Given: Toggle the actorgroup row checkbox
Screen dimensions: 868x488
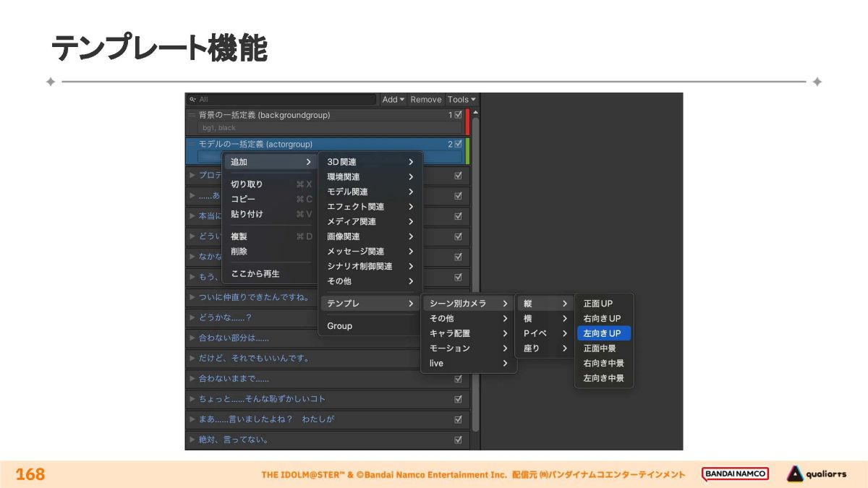Looking at the screenshot, I should (458, 145).
